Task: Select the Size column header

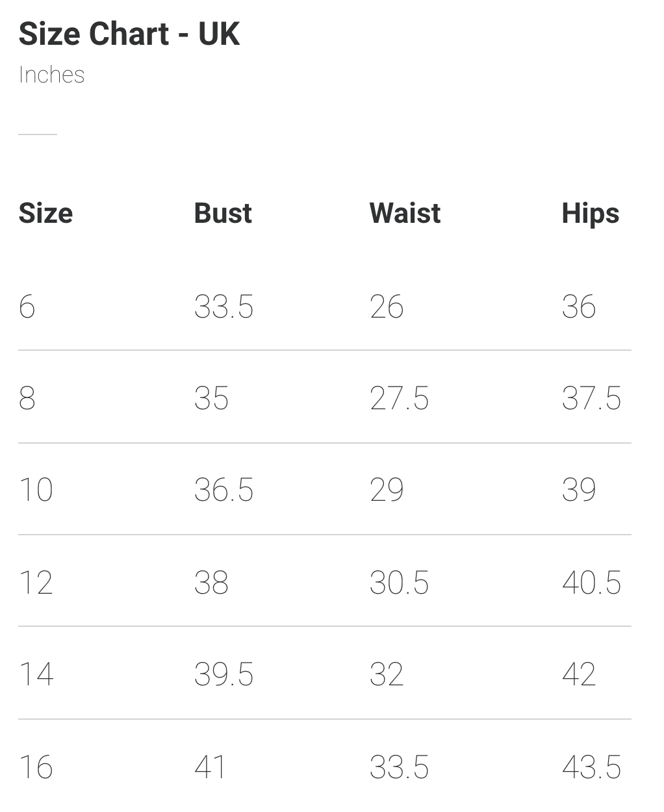Action: click(45, 213)
